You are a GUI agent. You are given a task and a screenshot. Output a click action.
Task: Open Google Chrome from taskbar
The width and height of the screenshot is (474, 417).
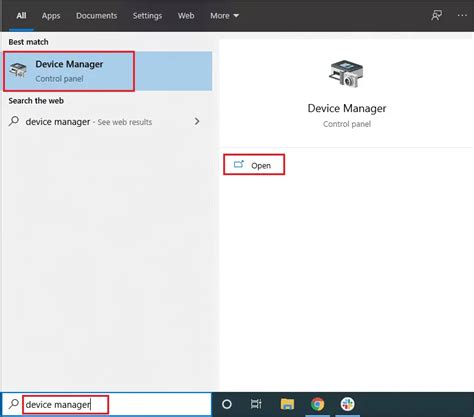(x=317, y=404)
